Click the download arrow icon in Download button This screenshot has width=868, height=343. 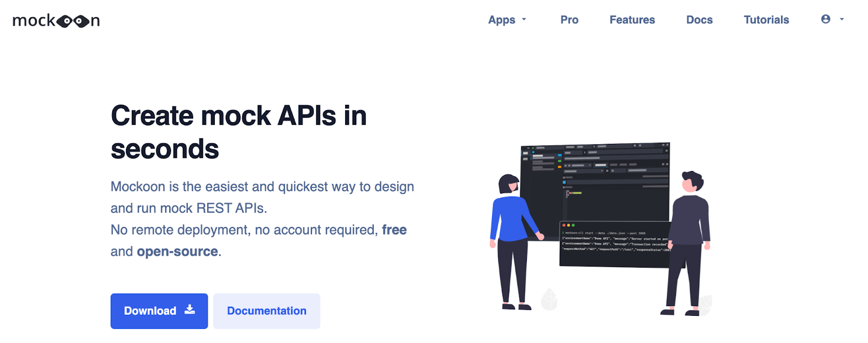(189, 310)
